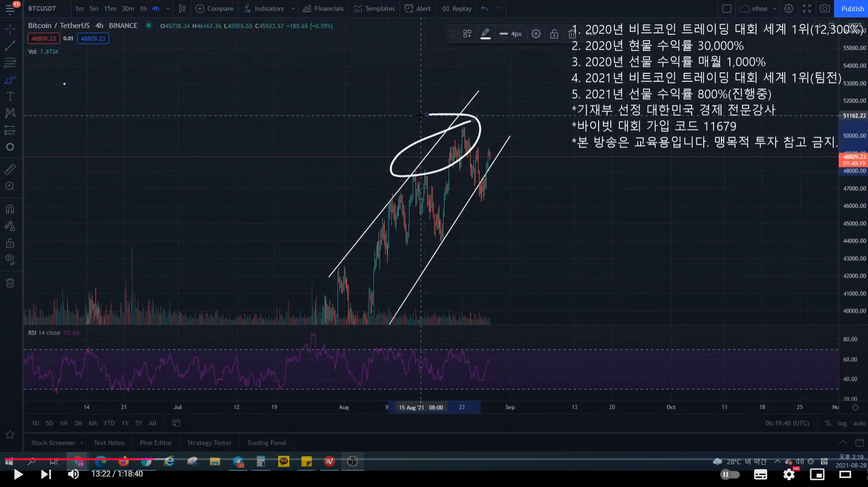Undo last chart action
Viewport: 868px width, 487px height.
click(x=485, y=8)
